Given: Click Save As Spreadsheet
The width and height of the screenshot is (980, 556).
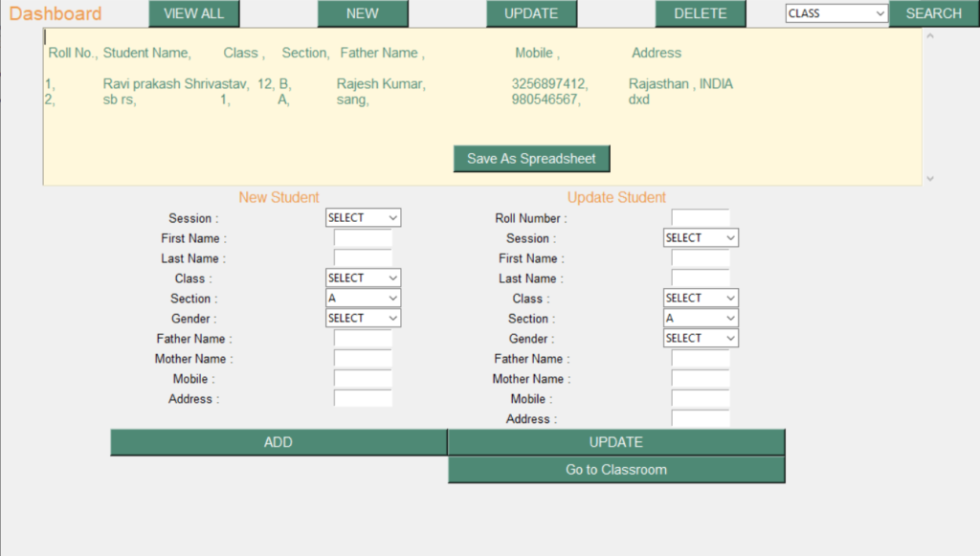Looking at the screenshot, I should coord(531,158).
